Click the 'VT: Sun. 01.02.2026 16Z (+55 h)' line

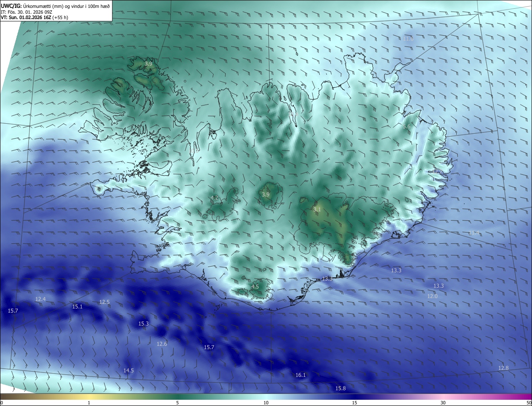tap(35, 17)
